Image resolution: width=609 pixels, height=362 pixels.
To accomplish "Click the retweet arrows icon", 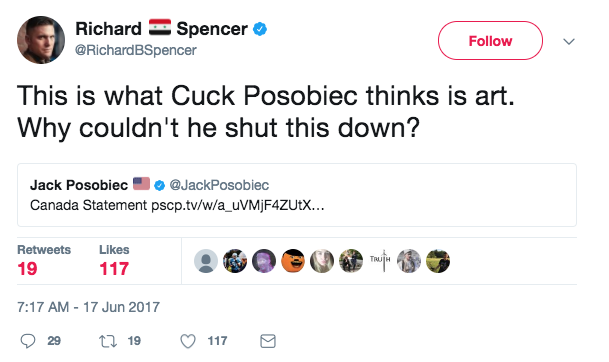I will click(x=108, y=341).
